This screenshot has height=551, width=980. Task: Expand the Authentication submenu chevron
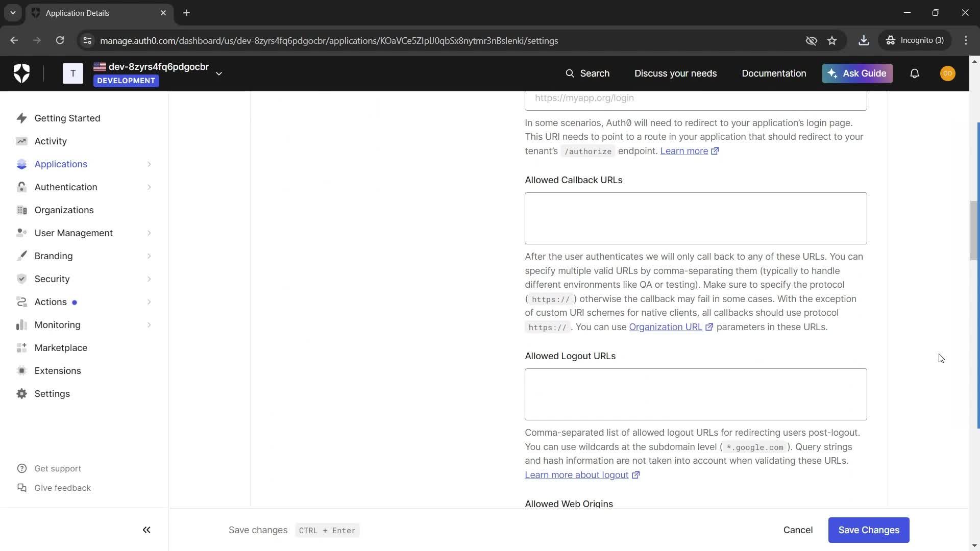[x=149, y=187]
